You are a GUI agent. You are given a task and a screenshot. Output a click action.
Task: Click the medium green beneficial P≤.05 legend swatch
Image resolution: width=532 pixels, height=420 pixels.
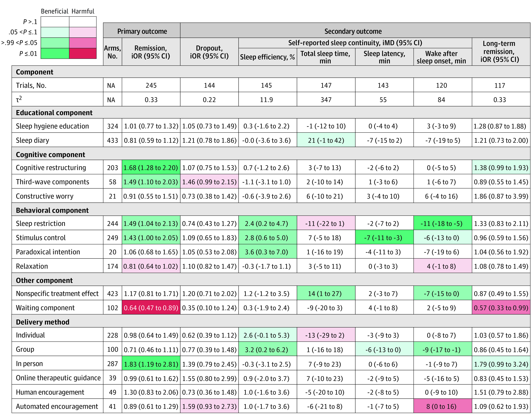[55, 43]
